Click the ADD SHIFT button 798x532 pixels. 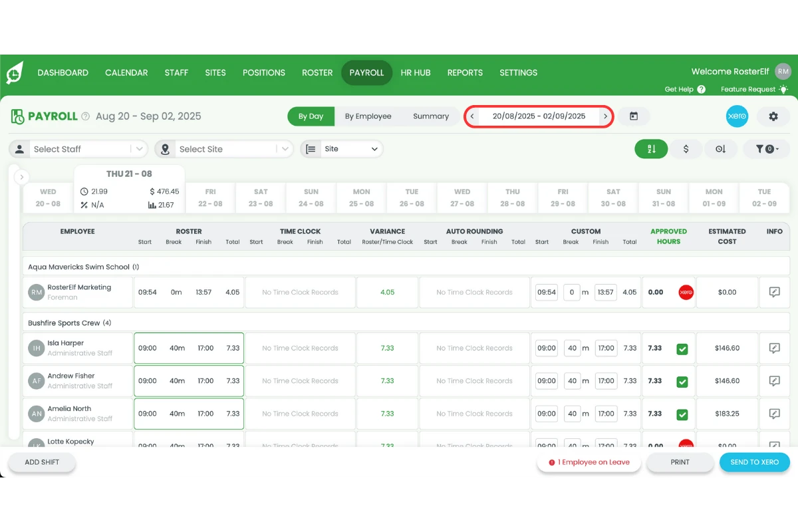(x=42, y=462)
